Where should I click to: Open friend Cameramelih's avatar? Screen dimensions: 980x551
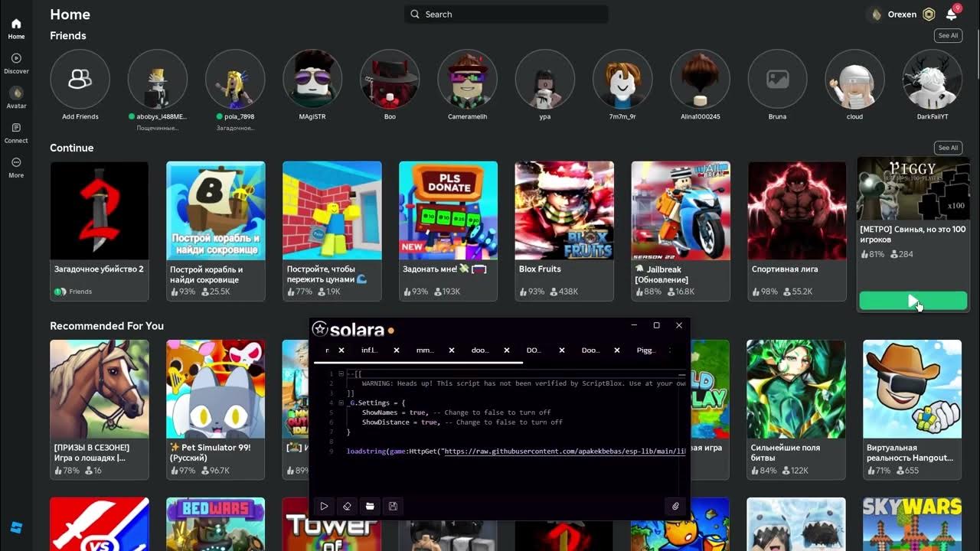point(467,79)
